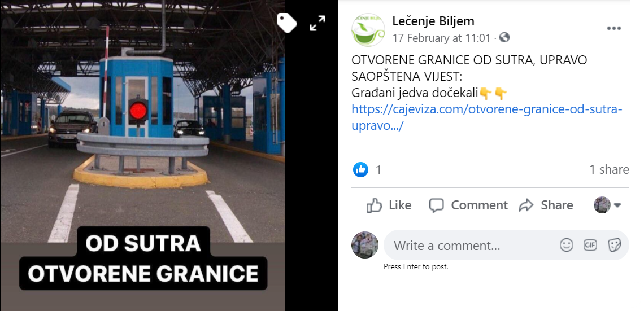The image size is (644, 311).
Task: Click the blue like reaction count icon
Action: pos(360,169)
